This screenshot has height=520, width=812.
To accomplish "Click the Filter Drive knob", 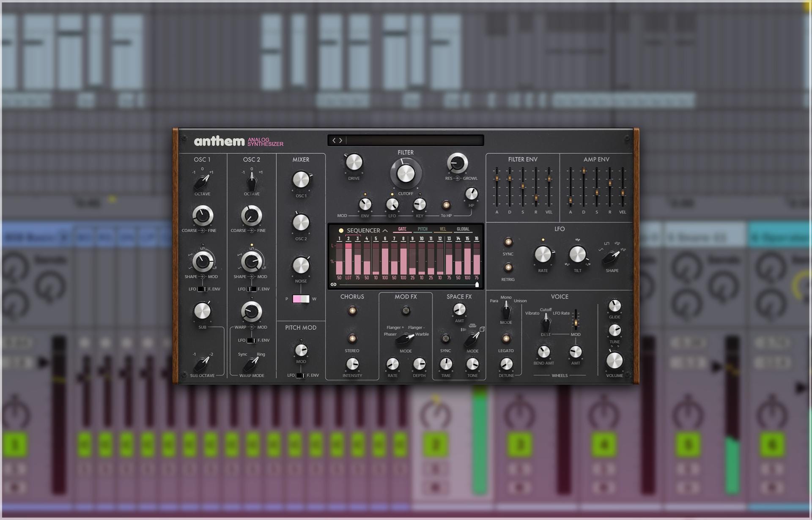I will pos(354,163).
